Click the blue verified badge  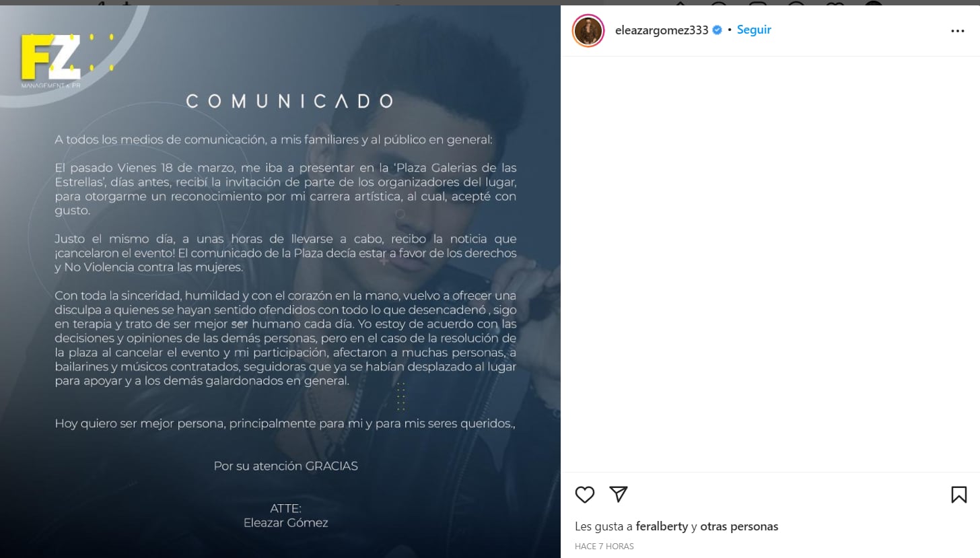pyautogui.click(x=717, y=30)
